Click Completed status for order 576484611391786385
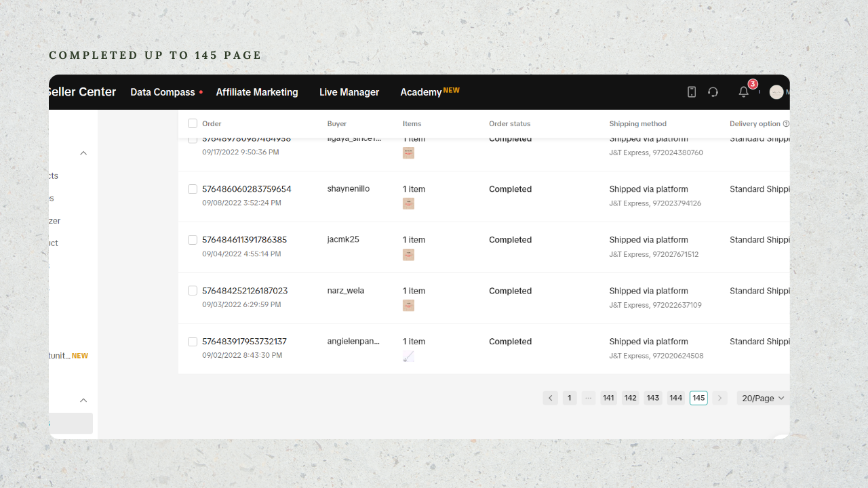 pos(511,240)
